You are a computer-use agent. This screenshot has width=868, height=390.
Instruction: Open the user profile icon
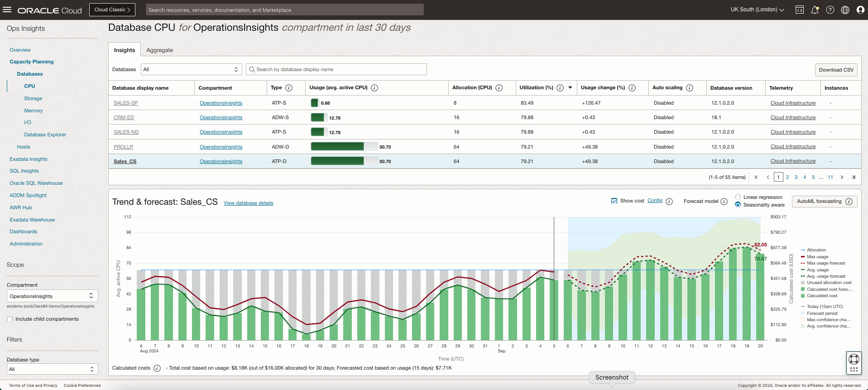860,10
